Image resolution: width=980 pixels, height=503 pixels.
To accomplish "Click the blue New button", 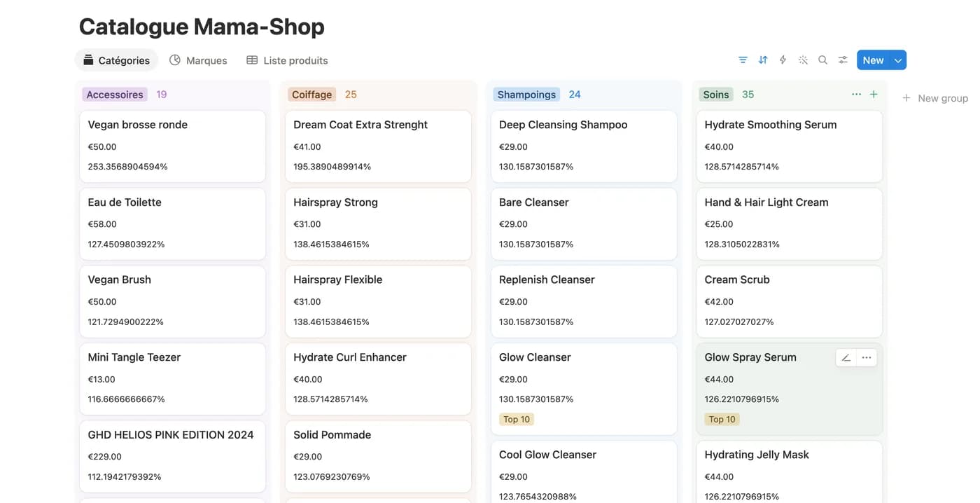I will (873, 60).
